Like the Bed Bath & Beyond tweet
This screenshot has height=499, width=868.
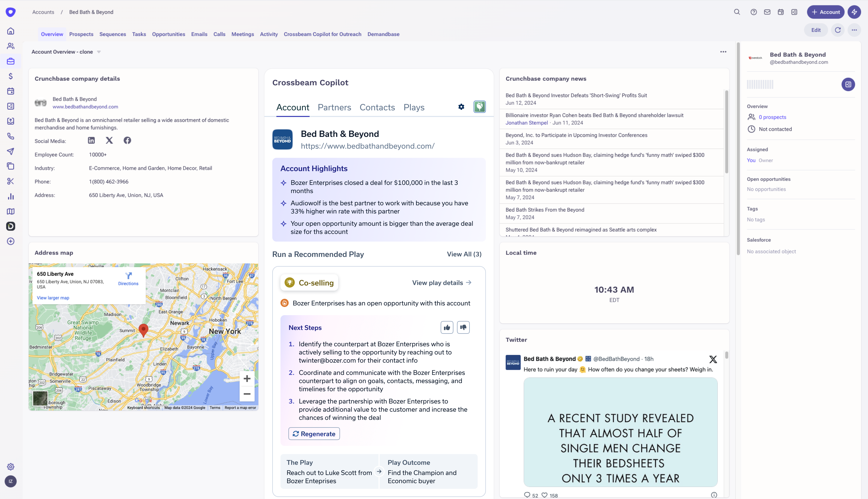(x=544, y=495)
